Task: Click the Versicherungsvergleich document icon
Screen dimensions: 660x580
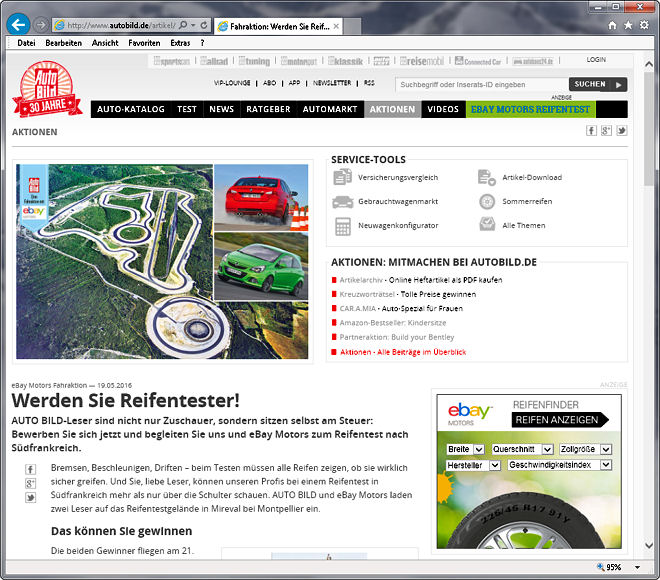Action: tap(342, 177)
